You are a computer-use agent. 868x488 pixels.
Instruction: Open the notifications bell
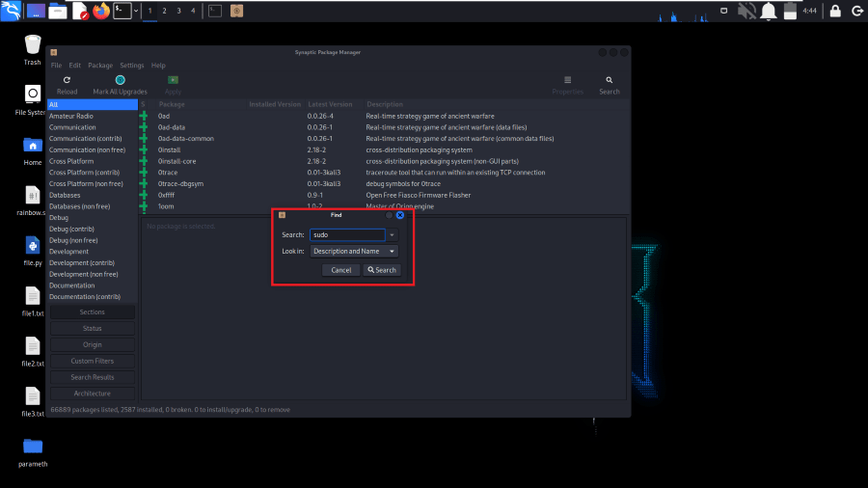point(769,11)
